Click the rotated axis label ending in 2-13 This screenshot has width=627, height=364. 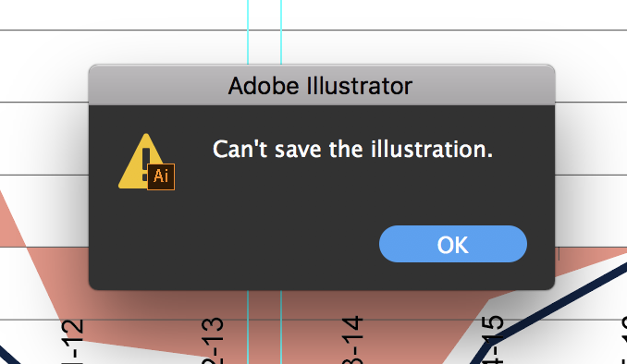click(213, 340)
